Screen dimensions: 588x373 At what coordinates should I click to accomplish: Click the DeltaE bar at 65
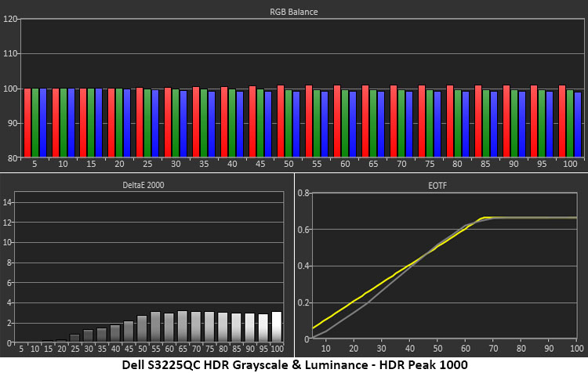[183, 326]
